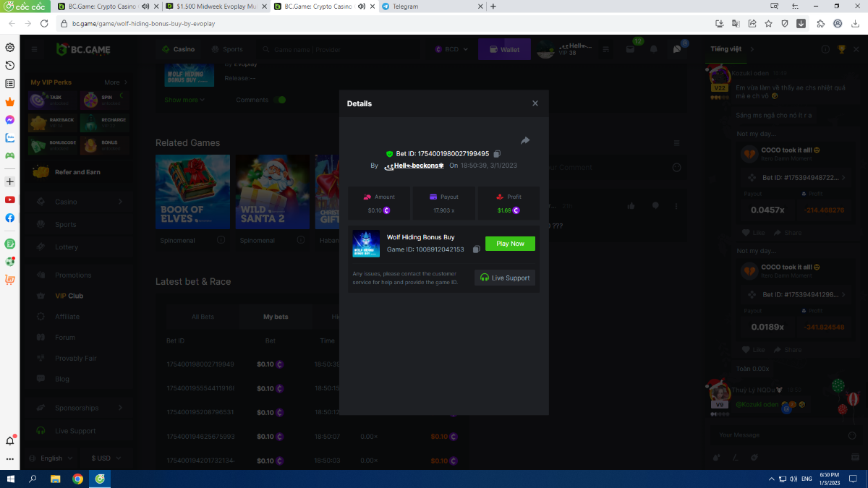868x488 pixels.
Task: Expand the Show more game info
Action: tap(184, 100)
